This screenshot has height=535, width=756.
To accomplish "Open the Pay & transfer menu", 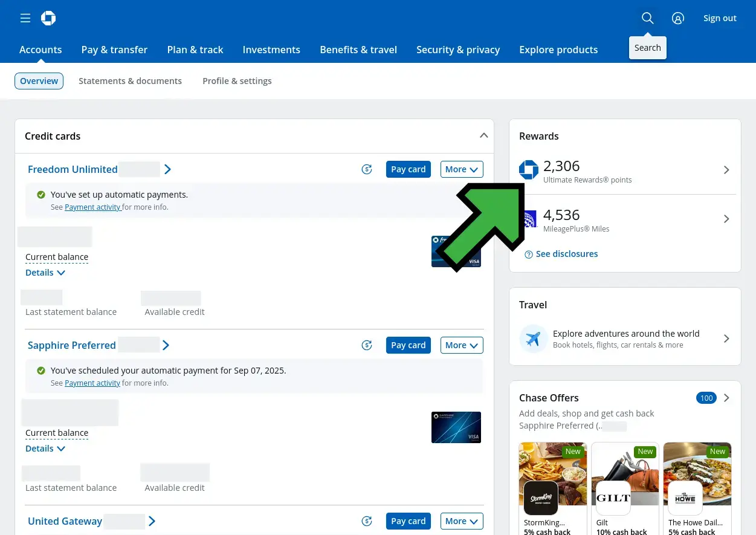I will (x=114, y=50).
